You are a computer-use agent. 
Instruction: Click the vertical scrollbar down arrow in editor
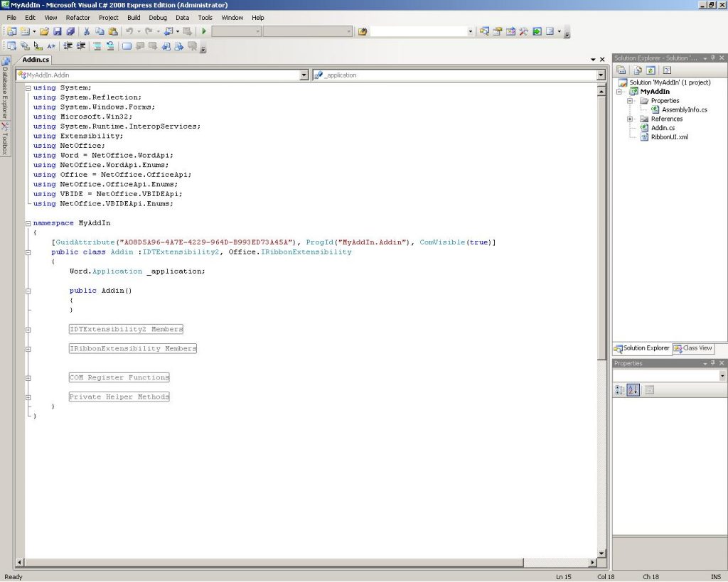coord(601,554)
